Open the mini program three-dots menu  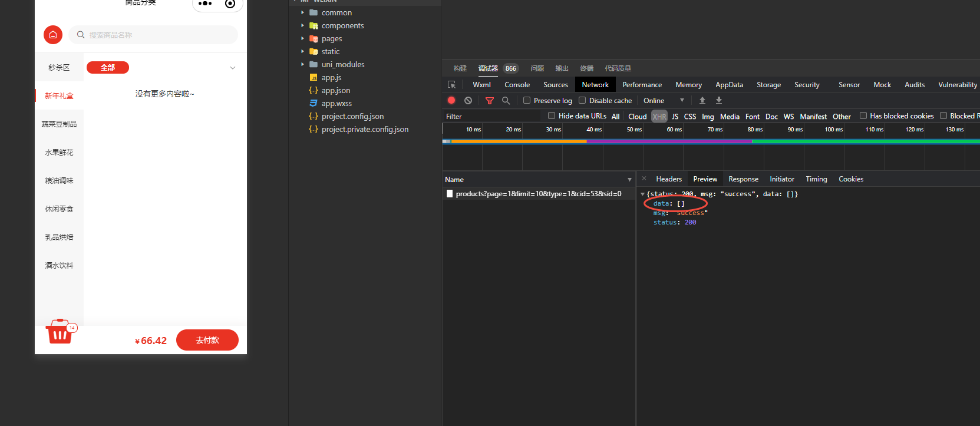(205, 4)
